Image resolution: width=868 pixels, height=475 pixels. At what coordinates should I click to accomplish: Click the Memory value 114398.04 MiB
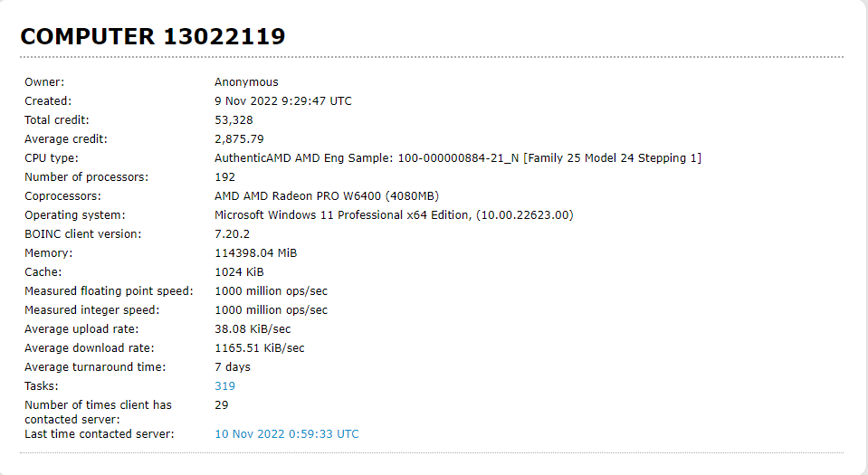click(255, 253)
